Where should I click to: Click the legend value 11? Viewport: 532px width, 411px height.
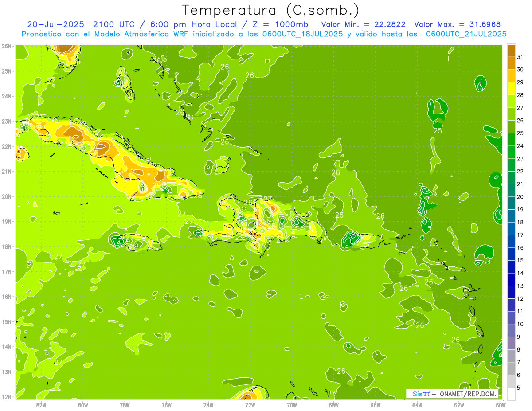coord(520,311)
